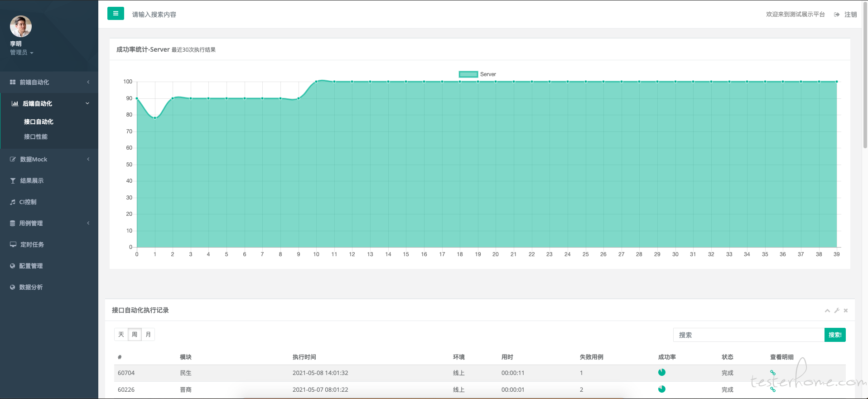The image size is (868, 399).
Task: Click the success rate pie icon for row 60704
Action: click(x=662, y=372)
